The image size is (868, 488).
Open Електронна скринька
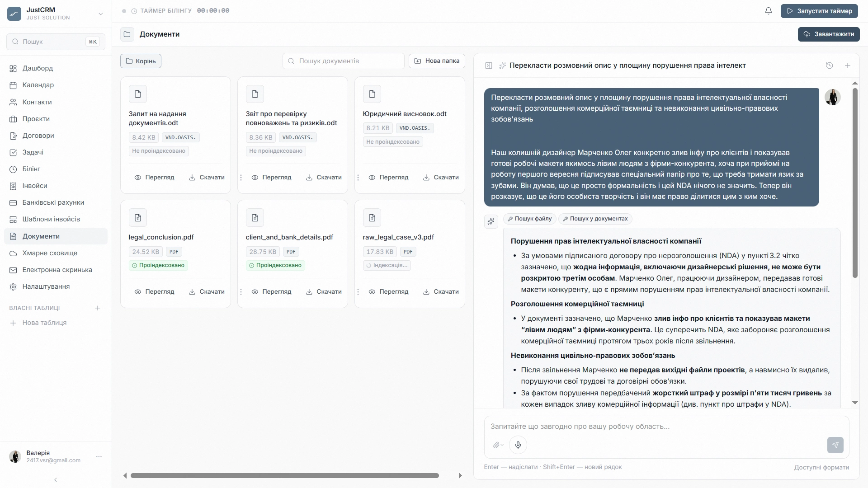(56, 270)
